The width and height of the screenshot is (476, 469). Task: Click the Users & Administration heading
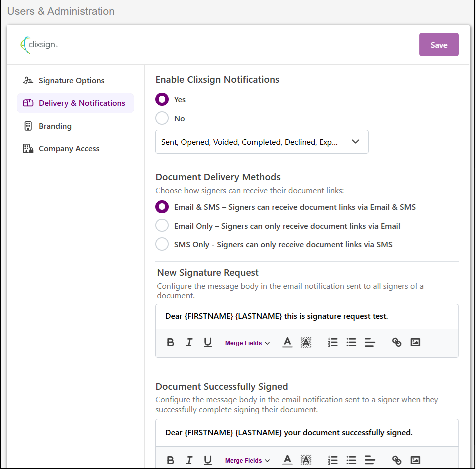click(61, 11)
